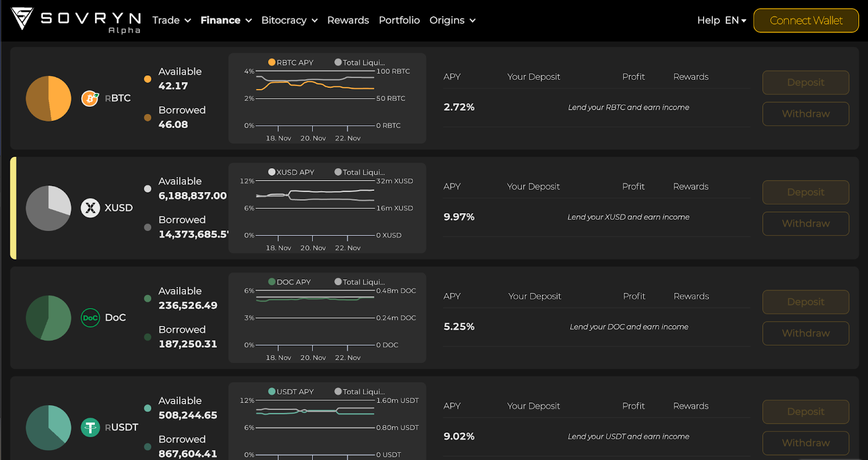Image resolution: width=868 pixels, height=460 pixels.
Task: Toggle Total Liquidity series in RBTC chart
Action: click(360, 62)
